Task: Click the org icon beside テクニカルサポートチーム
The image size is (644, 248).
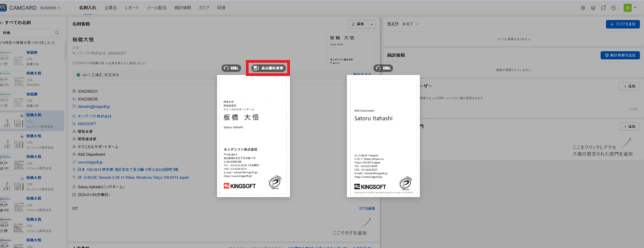Action: [74, 147]
